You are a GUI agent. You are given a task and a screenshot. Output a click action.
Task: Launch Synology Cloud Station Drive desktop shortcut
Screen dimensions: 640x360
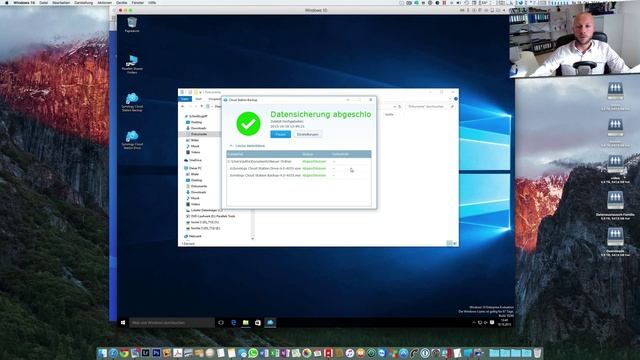(x=132, y=140)
